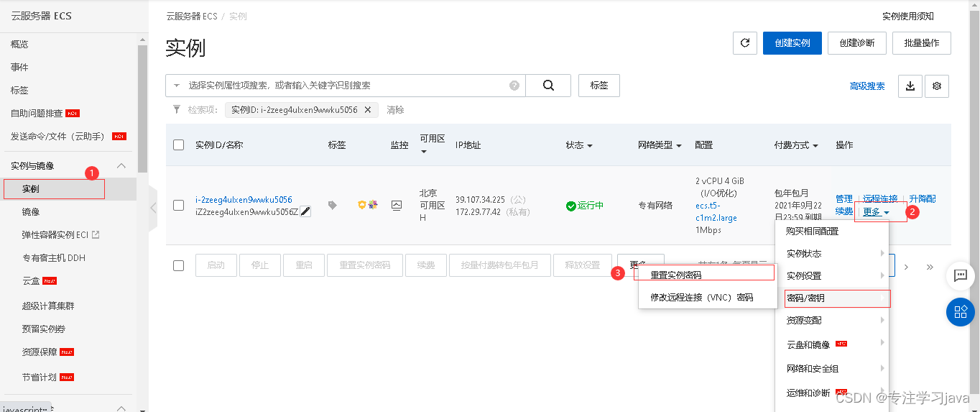
Task: Open instance link i-2zeeg4ulxen9wwku5056
Action: (244, 200)
